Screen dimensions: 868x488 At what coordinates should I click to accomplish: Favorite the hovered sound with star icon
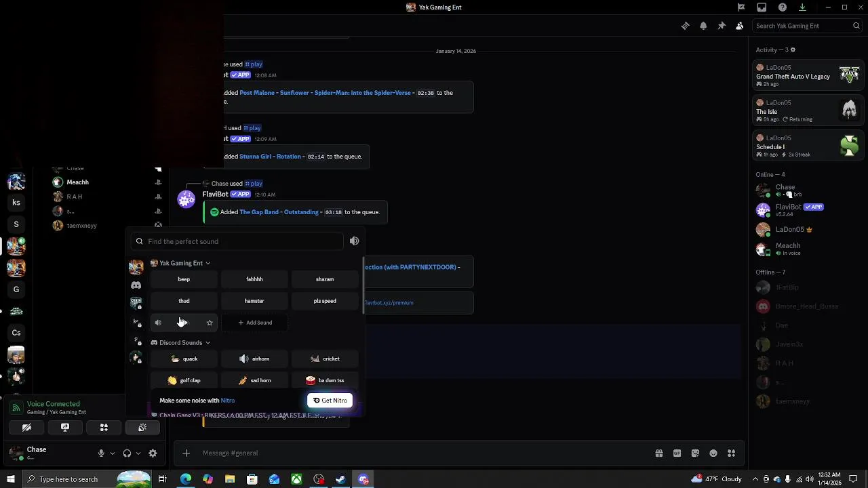210,323
